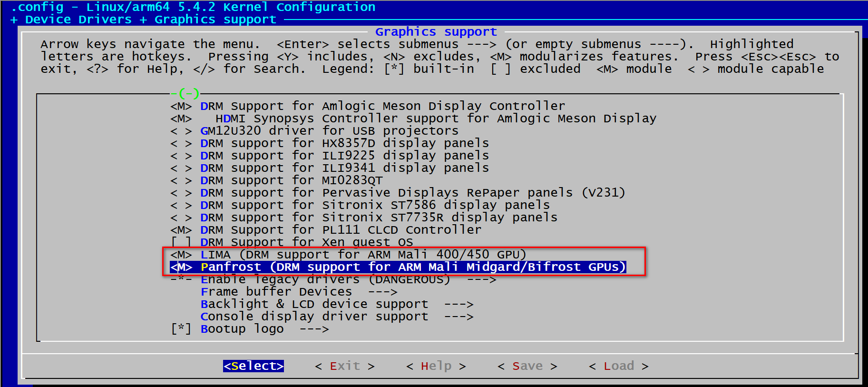Click Enable legacy drivers entry label
Image resolution: width=868 pixels, height=387 pixels.
[325, 279]
